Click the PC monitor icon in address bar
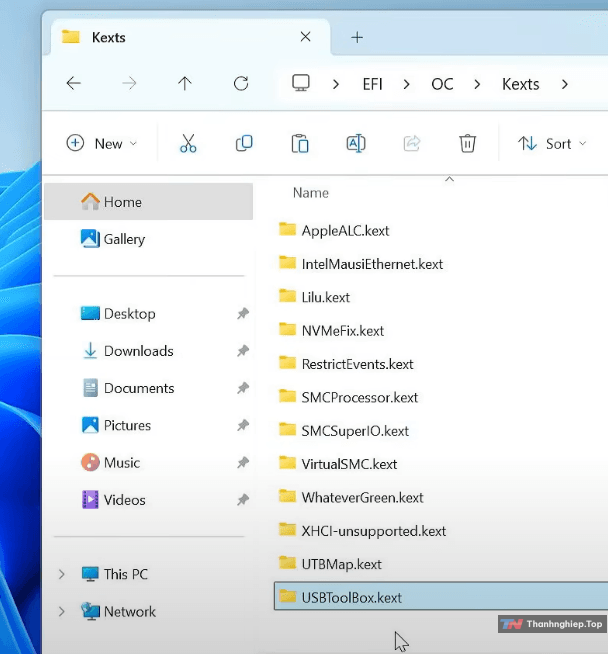This screenshot has height=654, width=608. click(301, 83)
